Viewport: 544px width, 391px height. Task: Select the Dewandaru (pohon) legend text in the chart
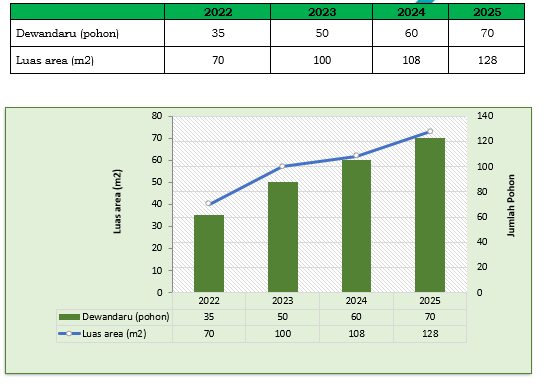click(x=126, y=317)
